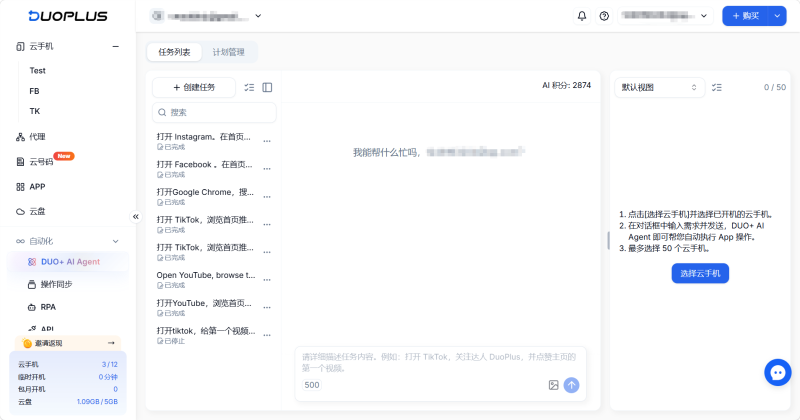
Task: Click the 500 character counter
Action: pos(312,385)
